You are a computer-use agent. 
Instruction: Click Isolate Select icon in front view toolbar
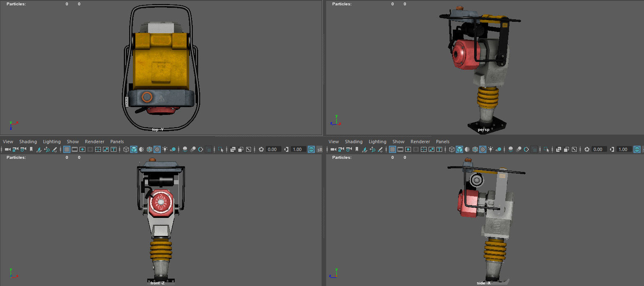[x=221, y=149]
